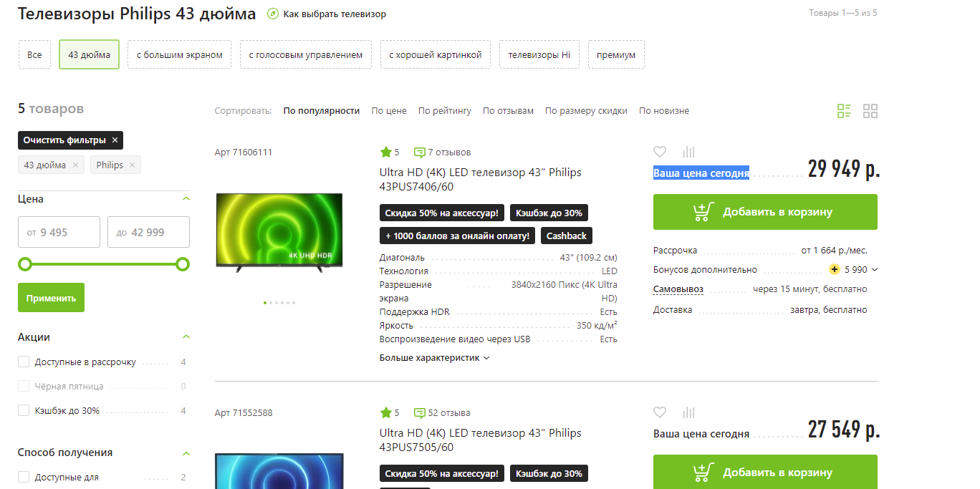Open the 43PUS7406/60 TV product image
Viewport: 980px width, 489px height.
279,232
